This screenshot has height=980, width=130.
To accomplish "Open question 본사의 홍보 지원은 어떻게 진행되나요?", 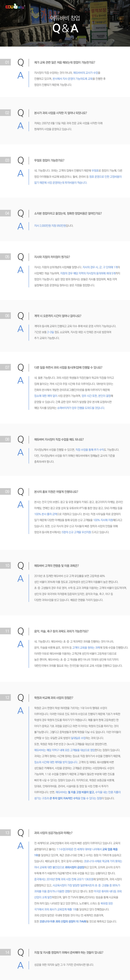I will (x=56, y=492).
